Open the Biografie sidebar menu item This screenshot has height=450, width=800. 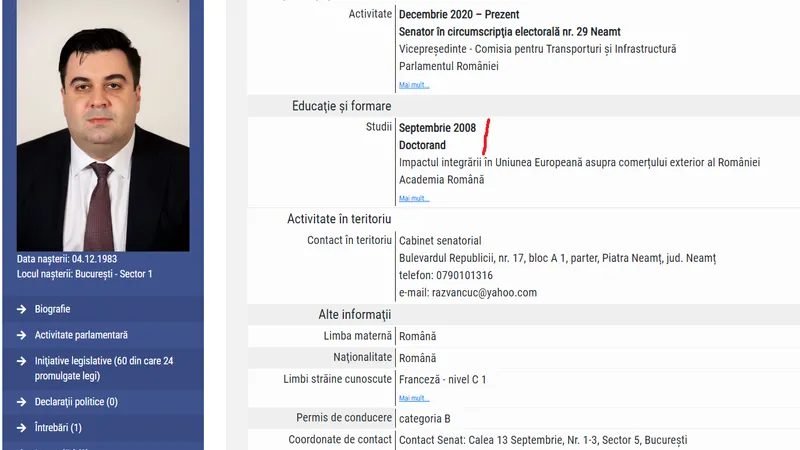click(53, 309)
